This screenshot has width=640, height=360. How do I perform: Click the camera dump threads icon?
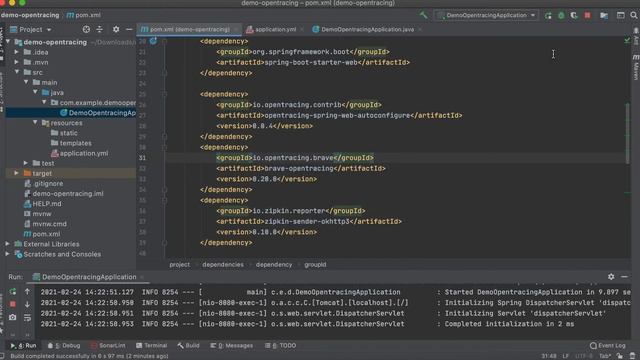coord(13,317)
